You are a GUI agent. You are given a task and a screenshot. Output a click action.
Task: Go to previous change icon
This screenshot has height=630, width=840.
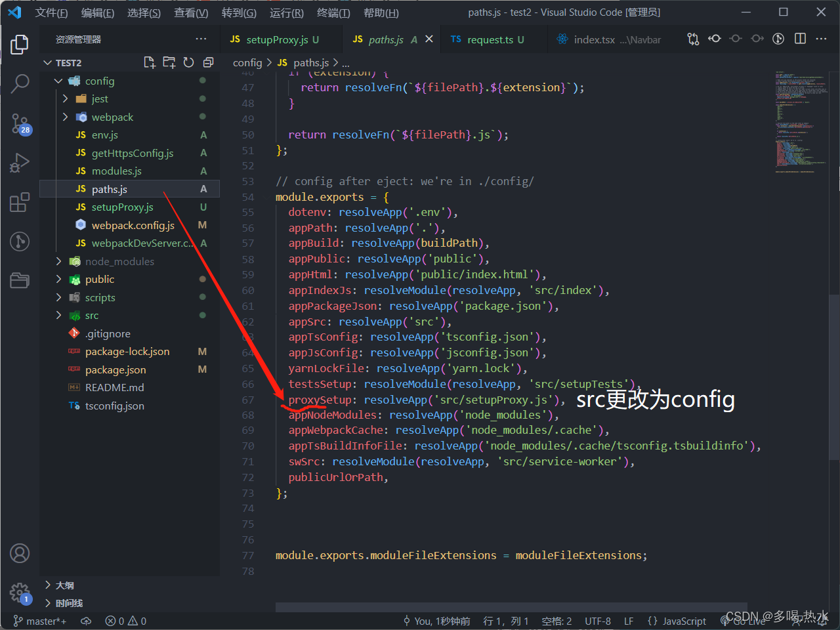coord(736,39)
